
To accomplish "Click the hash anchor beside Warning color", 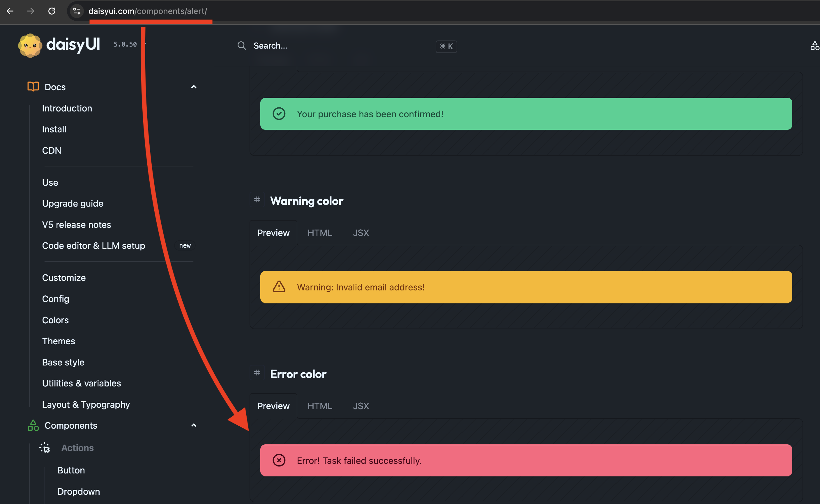I will coord(257,200).
